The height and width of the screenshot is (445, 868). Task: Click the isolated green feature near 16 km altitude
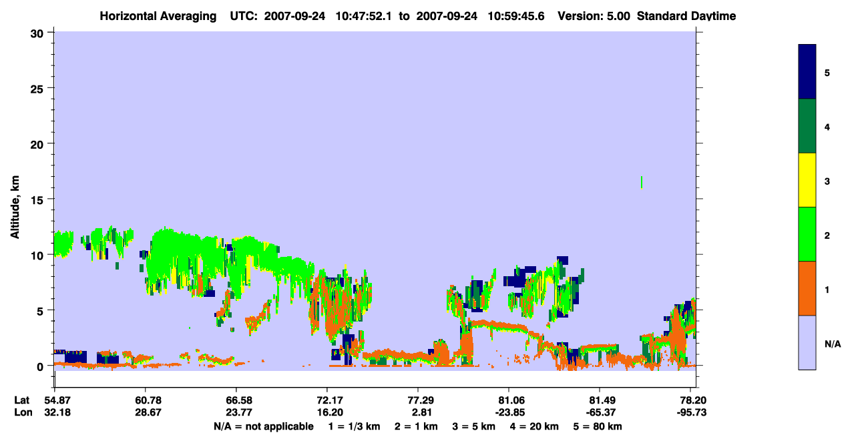tap(642, 182)
